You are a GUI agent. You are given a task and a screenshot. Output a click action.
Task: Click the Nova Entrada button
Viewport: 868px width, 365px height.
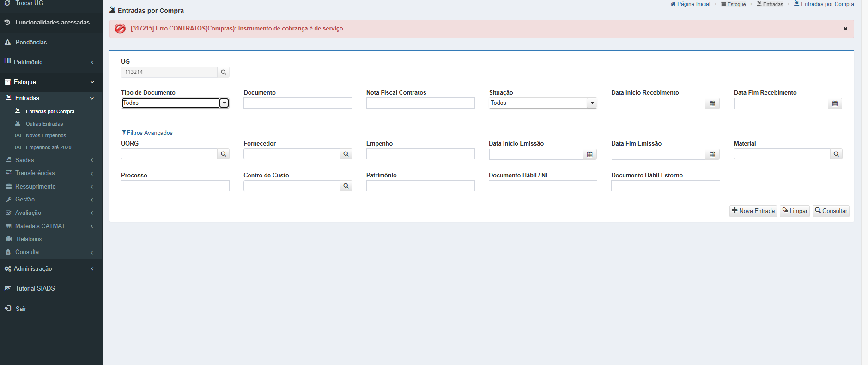point(753,211)
